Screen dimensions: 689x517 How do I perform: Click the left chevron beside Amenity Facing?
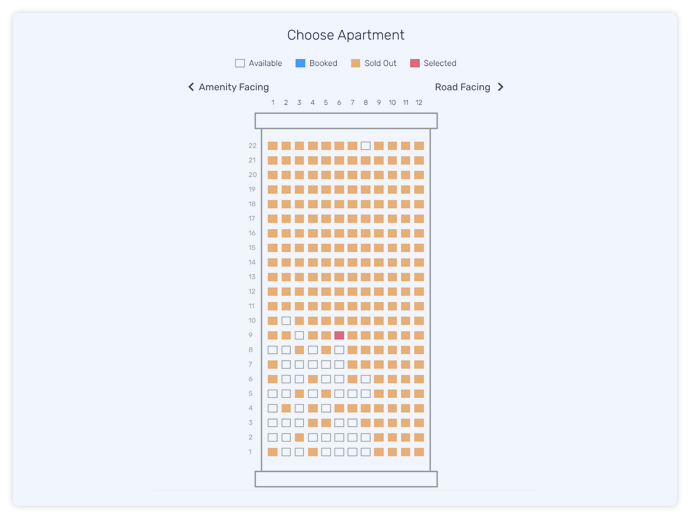[x=191, y=87]
